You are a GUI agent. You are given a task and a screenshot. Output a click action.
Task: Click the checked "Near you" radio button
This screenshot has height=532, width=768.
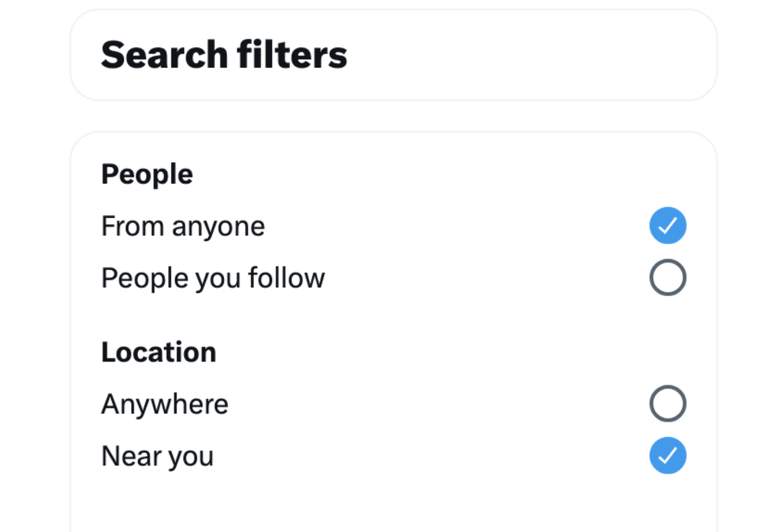coord(667,456)
